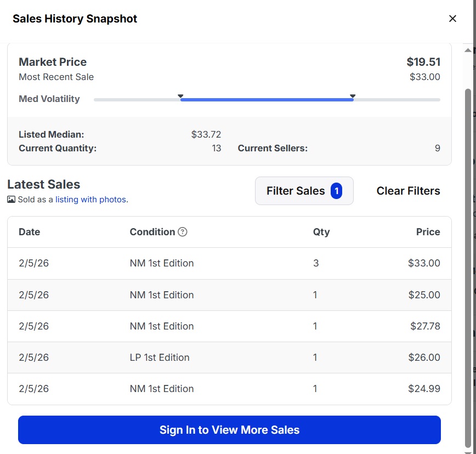Click the filter count badge showing 1
The height and width of the screenshot is (454, 476).
tap(336, 191)
